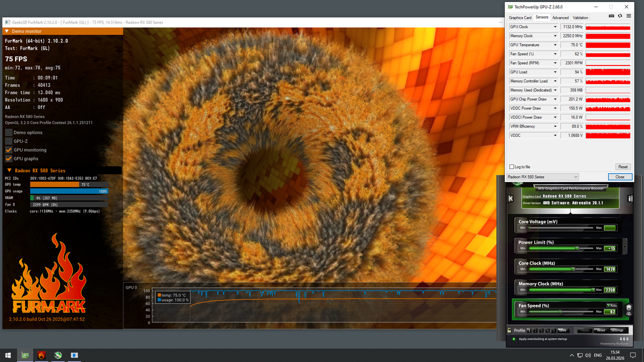Open Windows Start menu
The height and width of the screenshot is (362, 644).
7,355
